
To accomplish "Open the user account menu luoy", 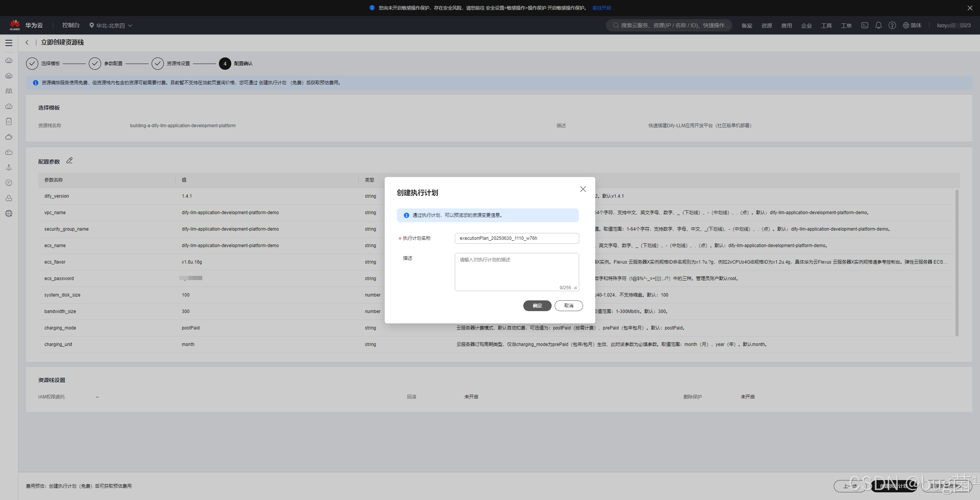I will tap(954, 25).
